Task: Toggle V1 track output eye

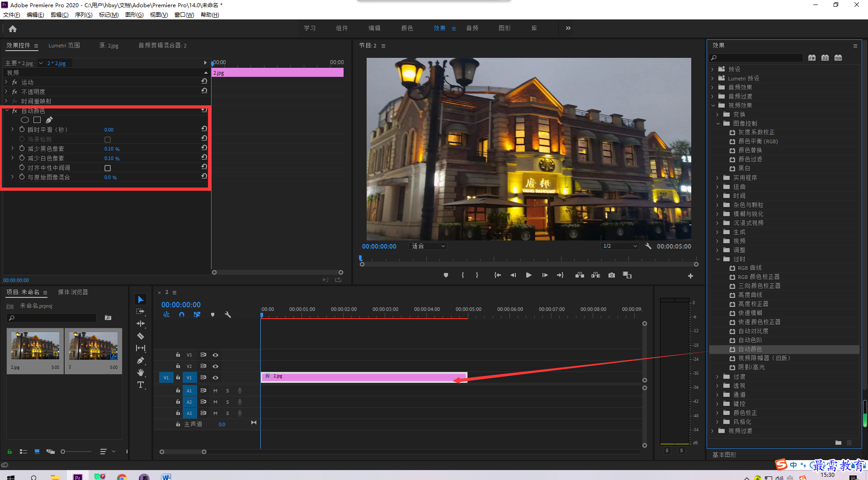Action: click(x=216, y=377)
